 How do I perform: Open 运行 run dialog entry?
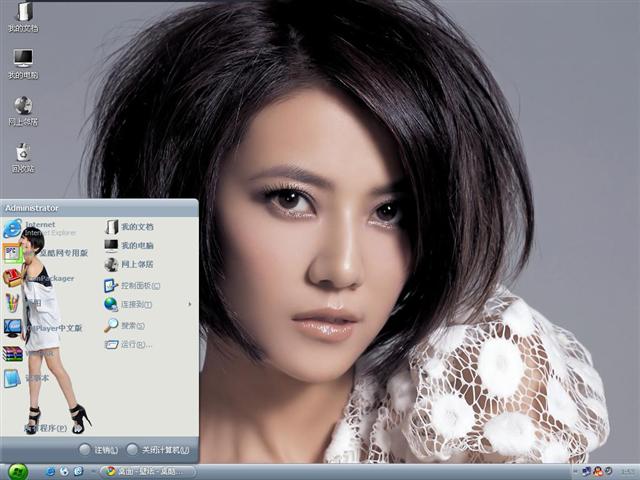[x=128, y=344]
